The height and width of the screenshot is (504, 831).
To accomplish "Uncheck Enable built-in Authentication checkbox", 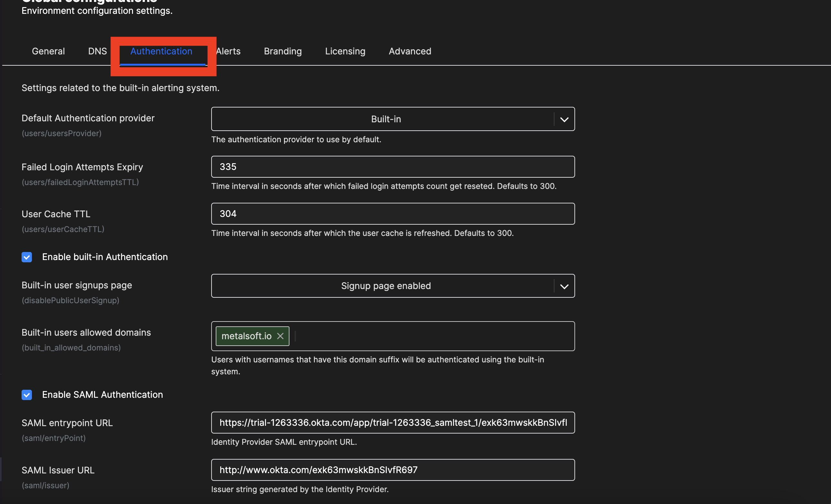I will (x=27, y=257).
